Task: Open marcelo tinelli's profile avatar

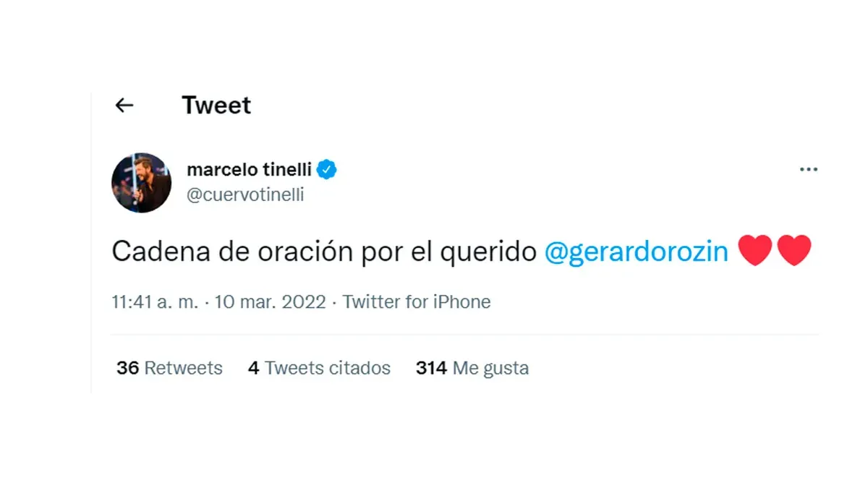Action: click(x=141, y=182)
